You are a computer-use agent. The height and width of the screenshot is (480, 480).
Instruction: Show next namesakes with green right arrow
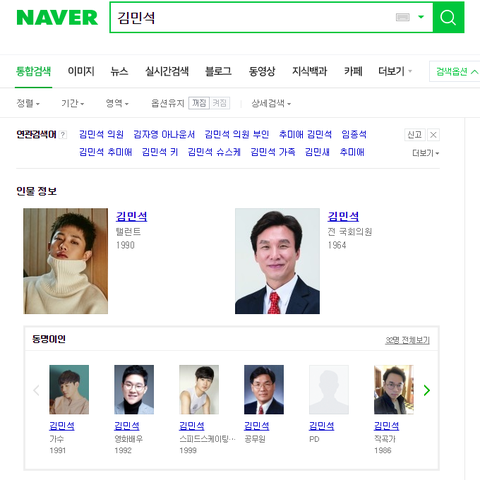(x=427, y=390)
